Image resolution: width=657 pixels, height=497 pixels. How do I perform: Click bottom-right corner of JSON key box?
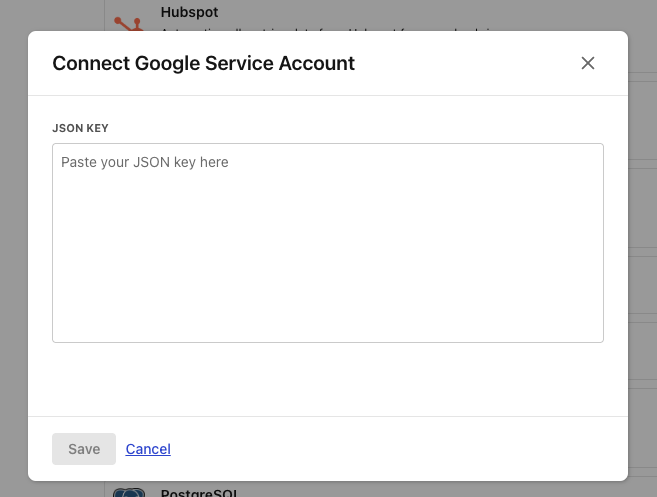598,337
